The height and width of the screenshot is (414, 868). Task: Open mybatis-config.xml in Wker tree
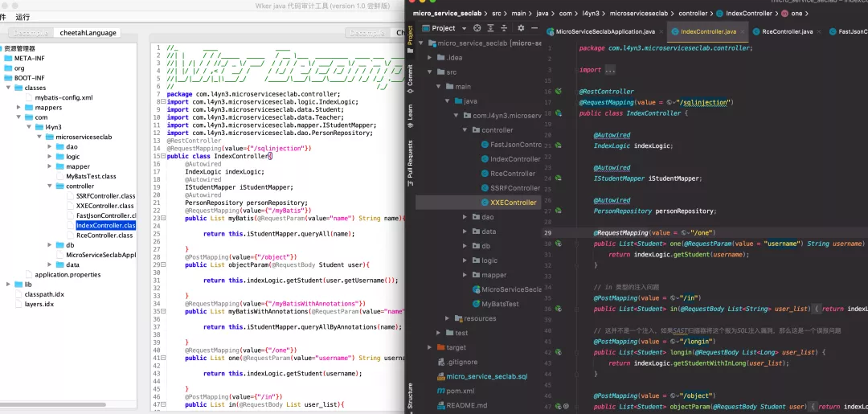[63, 97]
